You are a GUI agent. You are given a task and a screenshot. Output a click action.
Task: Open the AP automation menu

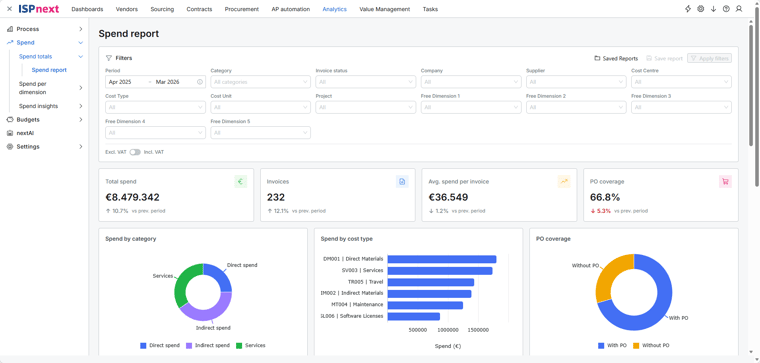290,9
